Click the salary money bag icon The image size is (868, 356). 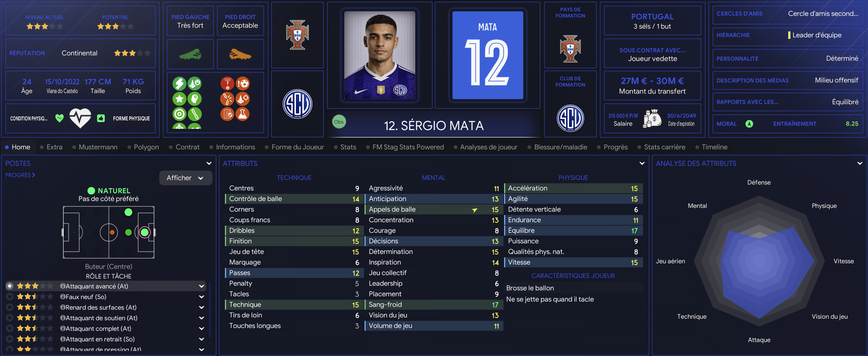pyautogui.click(x=652, y=118)
